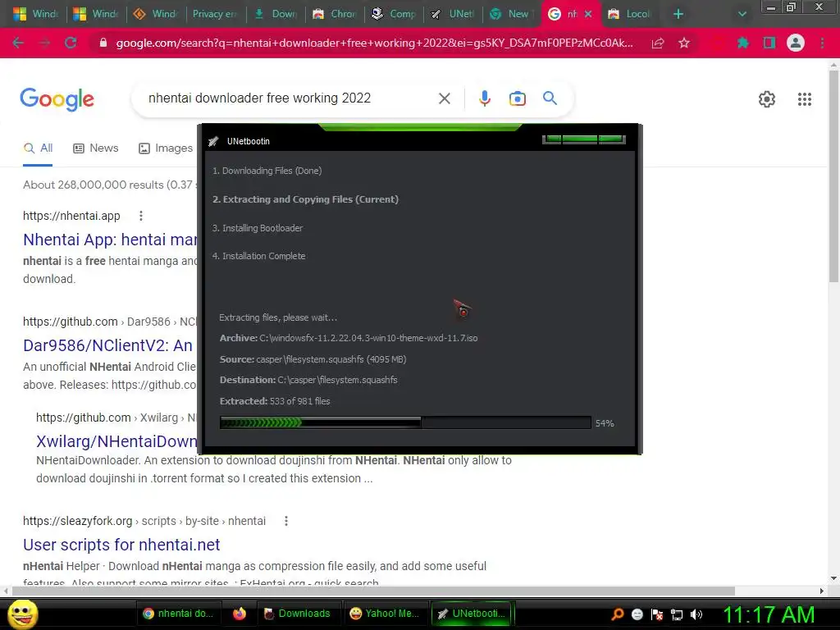840x630 pixels.
Task: Go back with the browser back arrow
Action: coord(18,43)
